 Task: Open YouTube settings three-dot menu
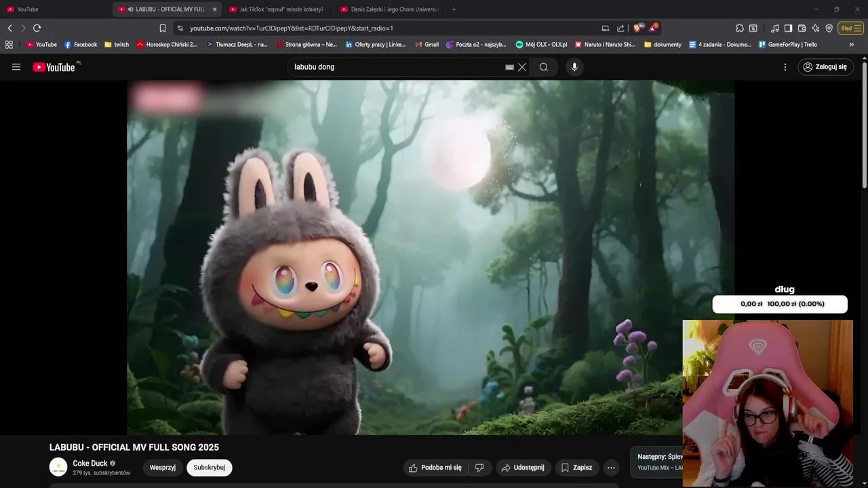[785, 67]
